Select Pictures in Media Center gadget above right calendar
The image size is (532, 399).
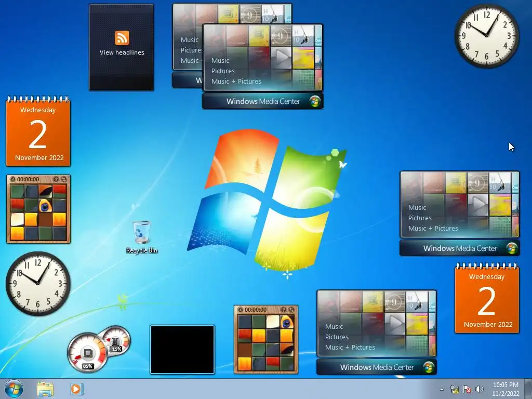[x=420, y=218]
